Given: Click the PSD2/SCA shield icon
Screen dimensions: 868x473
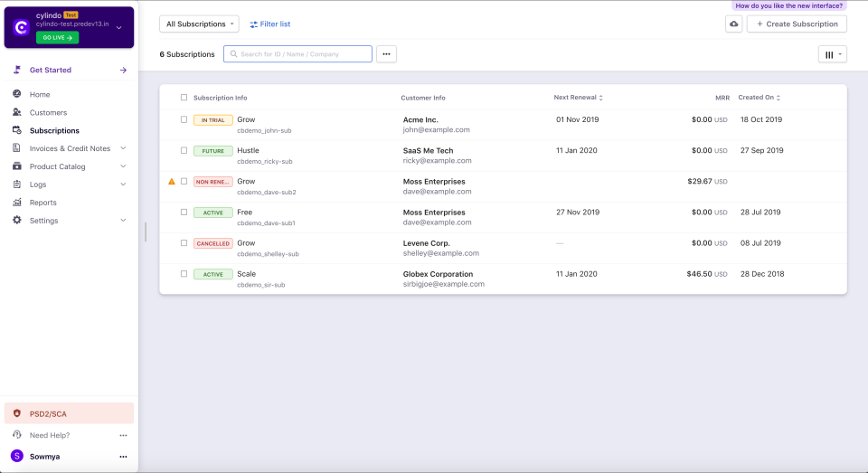Looking at the screenshot, I should (x=17, y=413).
